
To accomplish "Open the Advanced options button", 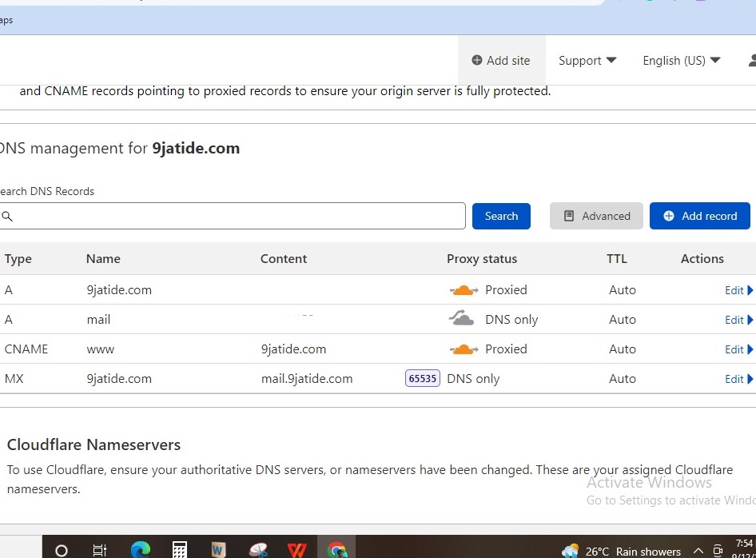I will coord(596,216).
